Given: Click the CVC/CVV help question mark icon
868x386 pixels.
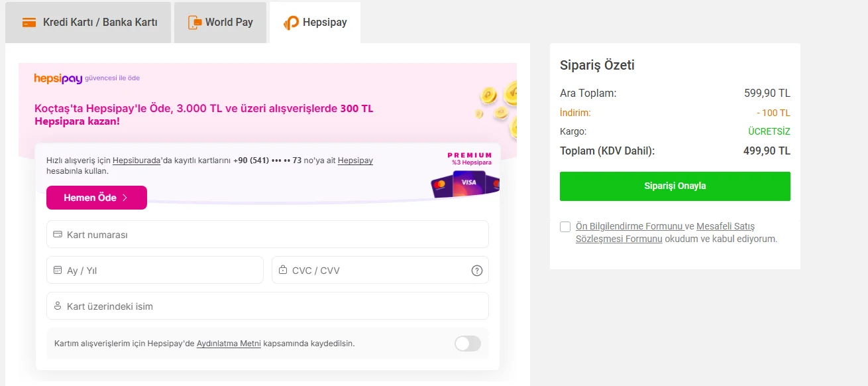Looking at the screenshot, I should [x=477, y=271].
